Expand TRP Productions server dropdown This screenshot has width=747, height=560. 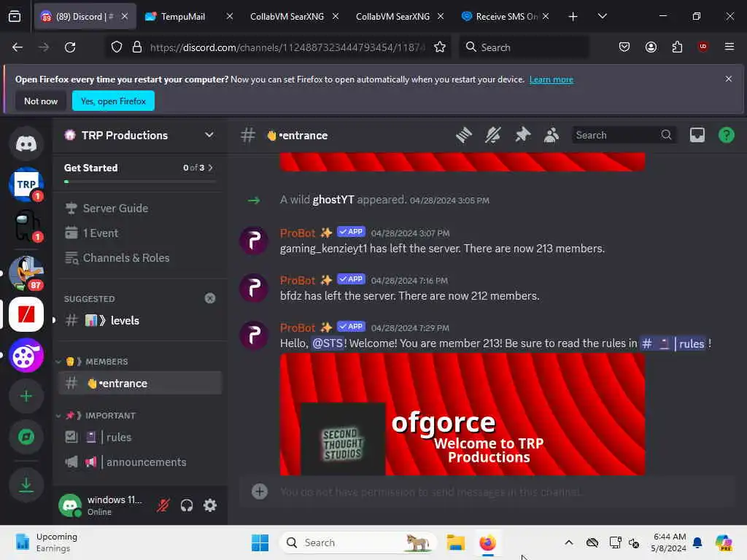209,135
